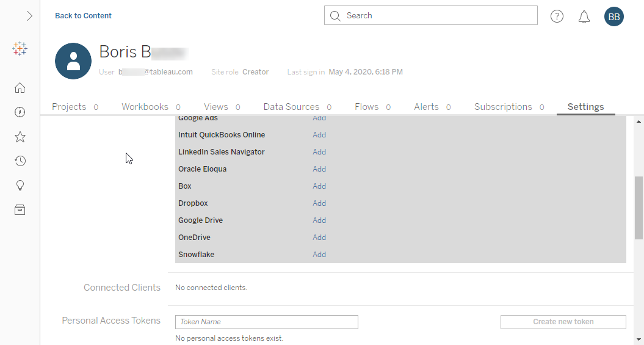The image size is (644, 345).
Task: Switch to the Flows tab
Action: pos(372,107)
